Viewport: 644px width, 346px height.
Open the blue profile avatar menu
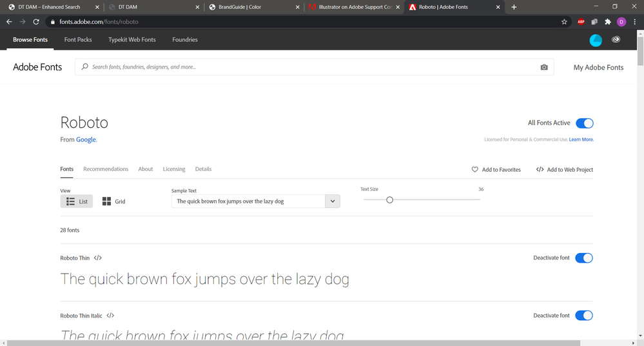pyautogui.click(x=596, y=40)
